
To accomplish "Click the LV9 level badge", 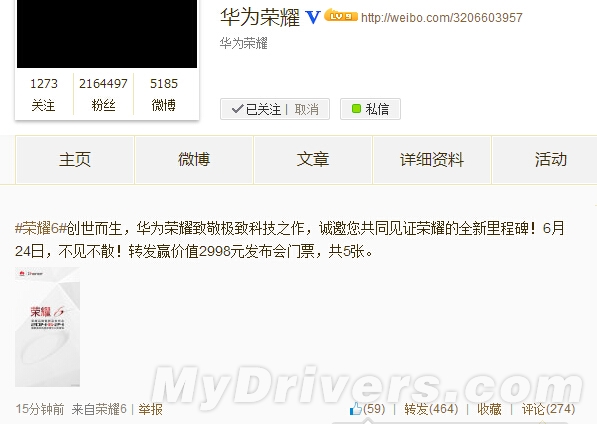I will 341,16.
